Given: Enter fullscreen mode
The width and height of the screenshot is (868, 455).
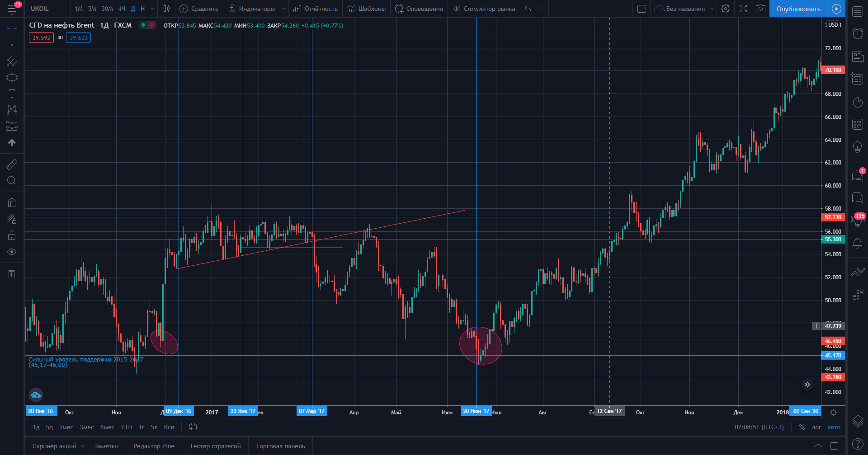Looking at the screenshot, I should [743, 9].
